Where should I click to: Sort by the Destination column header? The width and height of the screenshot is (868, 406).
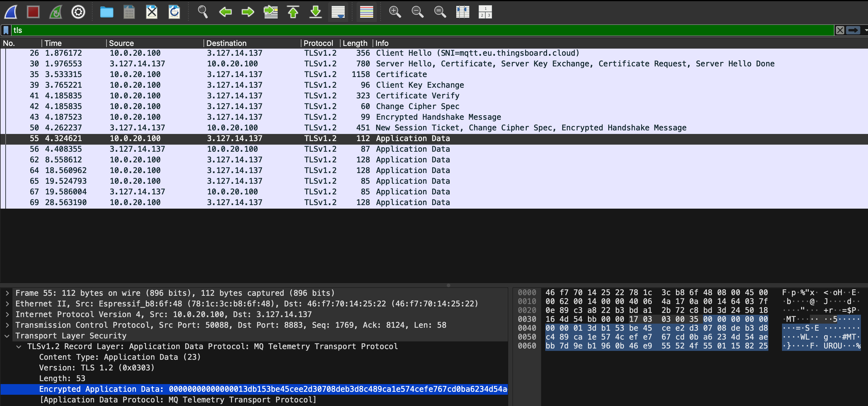coord(252,43)
